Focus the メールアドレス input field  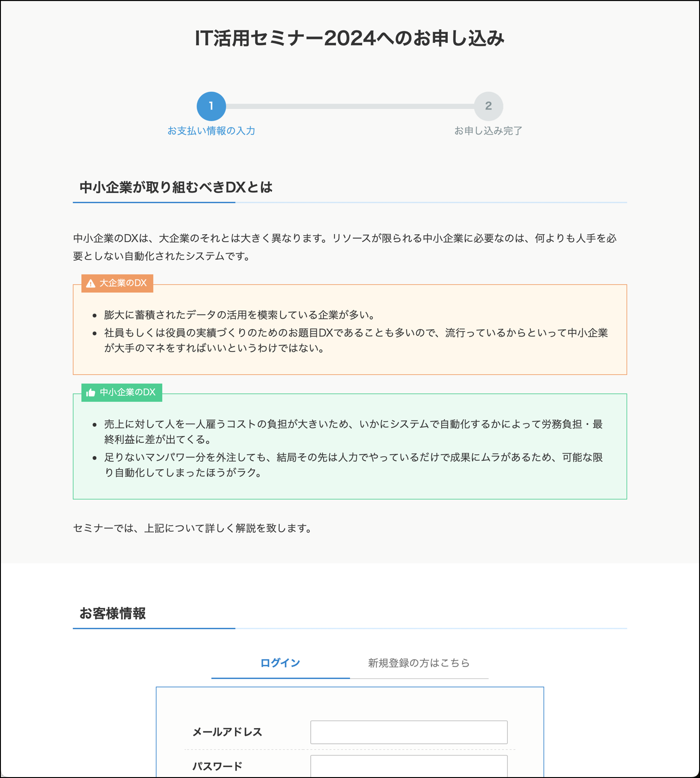coord(408,732)
